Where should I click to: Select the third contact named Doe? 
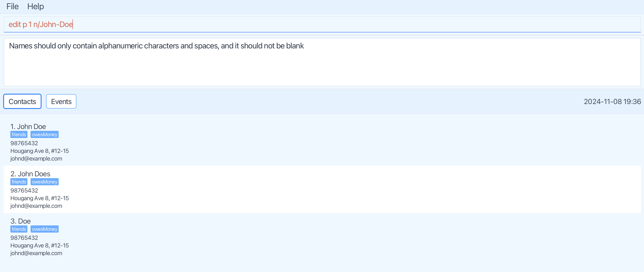[x=322, y=237]
